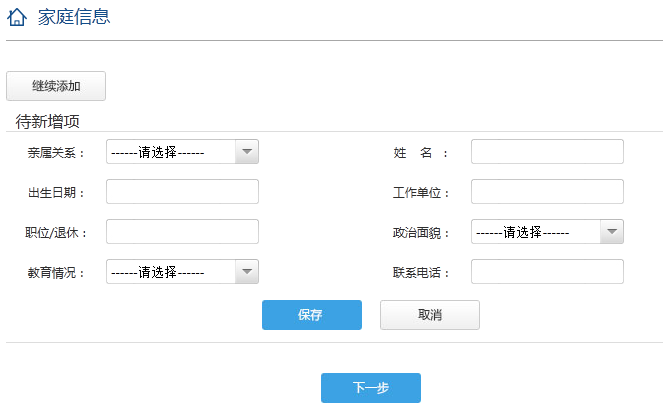This screenshot has height=411, width=663.
Task: Click the 职位/退休 input field
Action: tap(182, 231)
